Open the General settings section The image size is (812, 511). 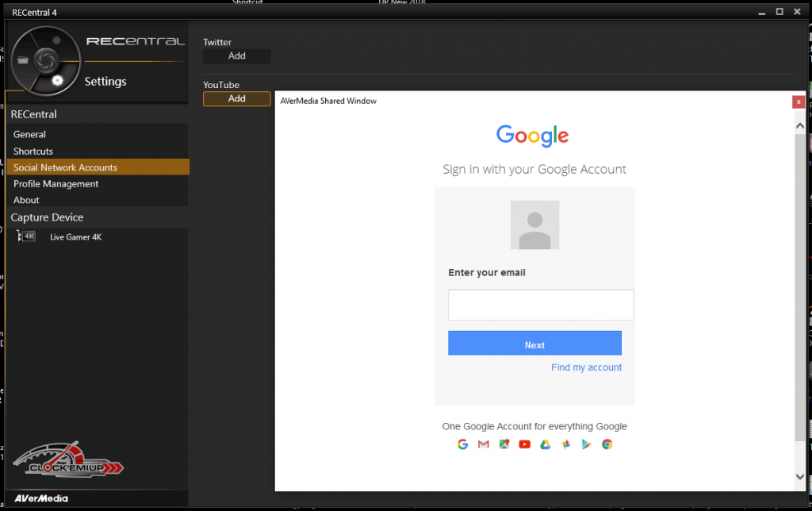[x=29, y=135]
